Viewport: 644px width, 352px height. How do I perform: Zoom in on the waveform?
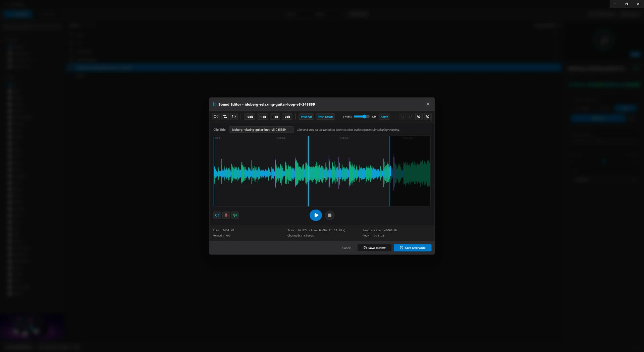coord(419,117)
